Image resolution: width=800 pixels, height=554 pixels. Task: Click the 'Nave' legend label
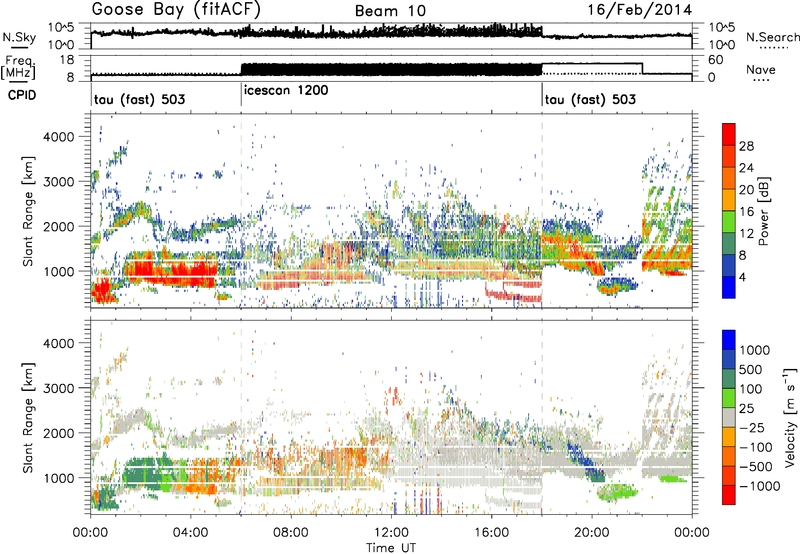(761, 69)
